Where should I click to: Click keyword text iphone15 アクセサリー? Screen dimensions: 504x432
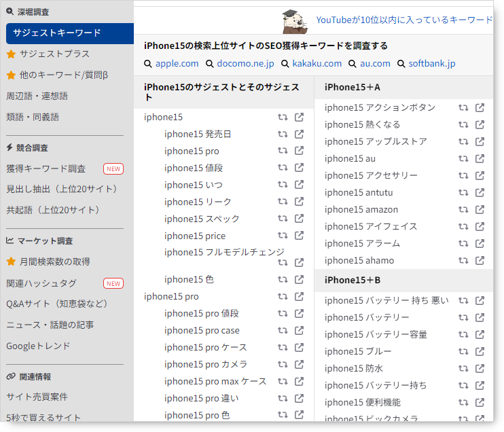(x=371, y=175)
